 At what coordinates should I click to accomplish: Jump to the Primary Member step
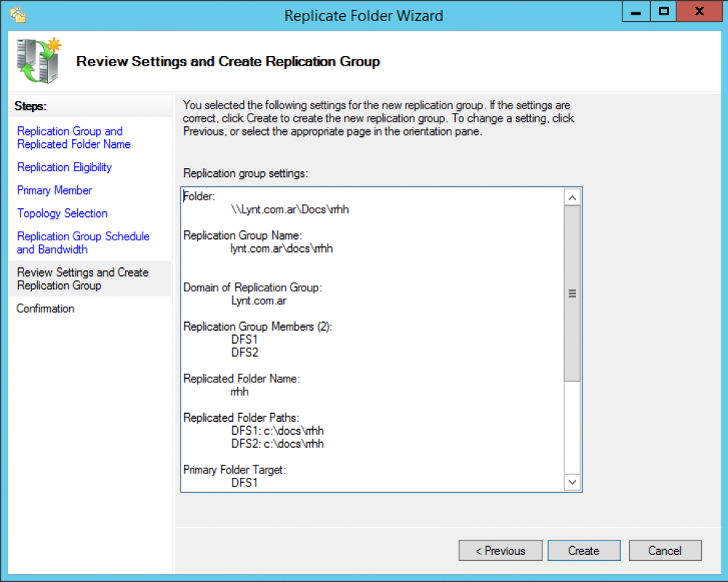coord(55,190)
